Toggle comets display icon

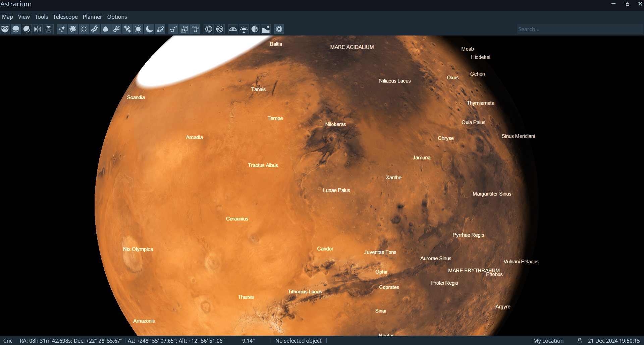click(116, 29)
